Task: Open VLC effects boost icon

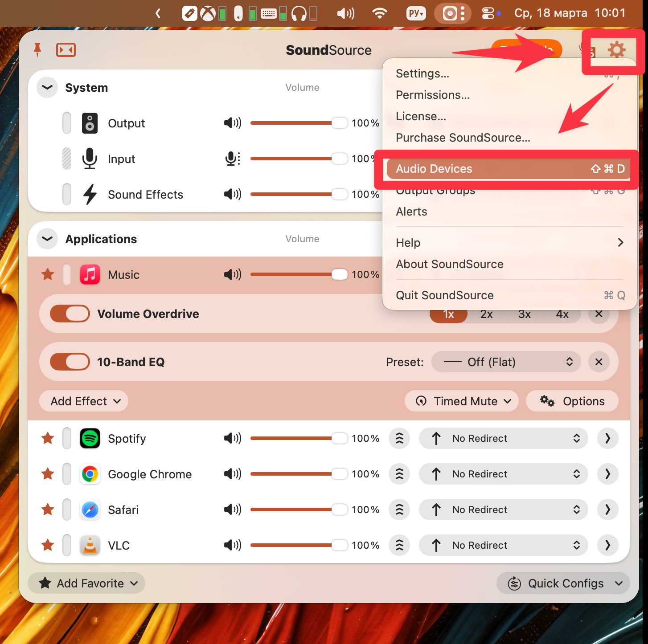Action: (x=399, y=545)
